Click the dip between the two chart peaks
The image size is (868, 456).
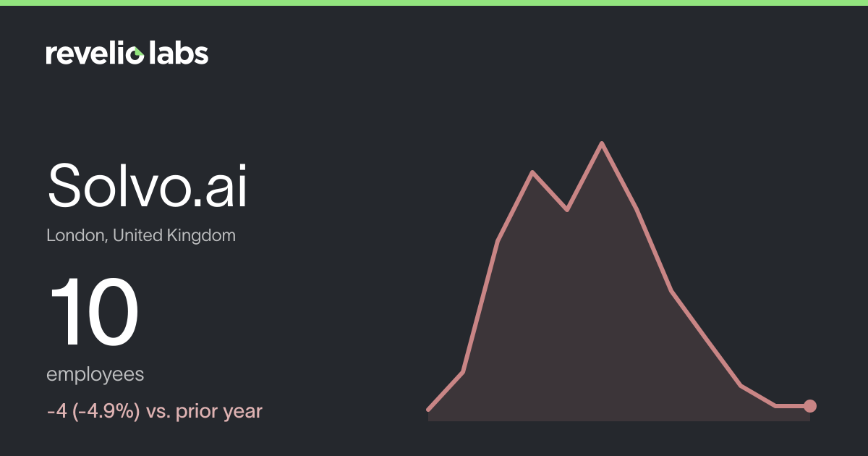[x=567, y=210]
